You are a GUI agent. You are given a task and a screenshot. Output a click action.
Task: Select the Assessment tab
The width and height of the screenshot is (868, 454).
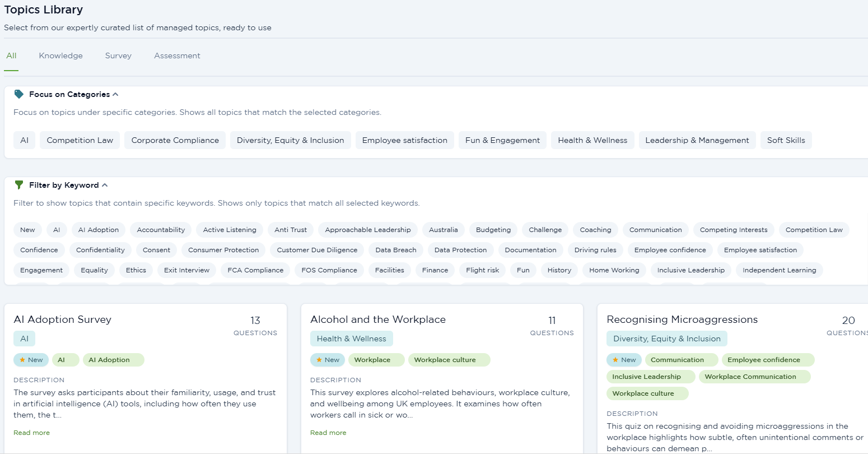(177, 55)
